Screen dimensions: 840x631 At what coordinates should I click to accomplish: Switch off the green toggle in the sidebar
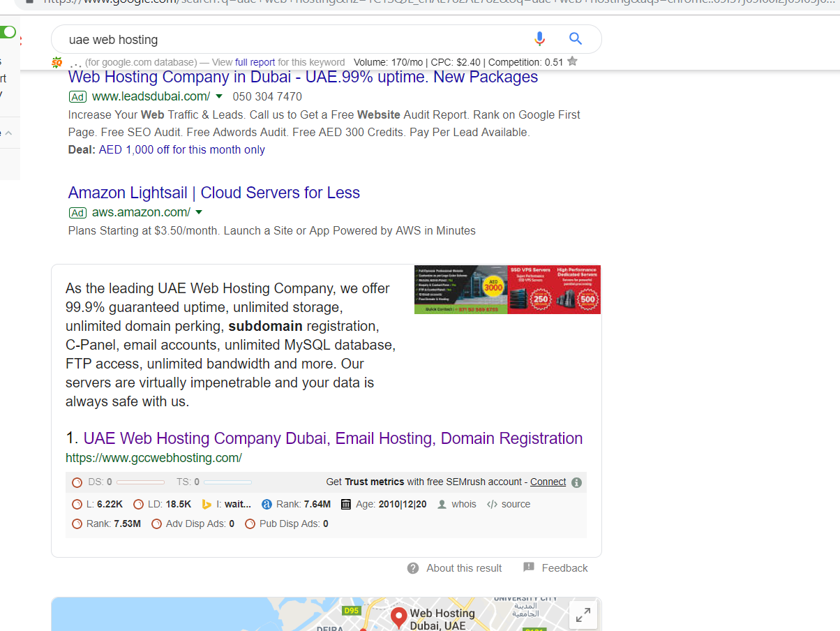[x=8, y=32]
